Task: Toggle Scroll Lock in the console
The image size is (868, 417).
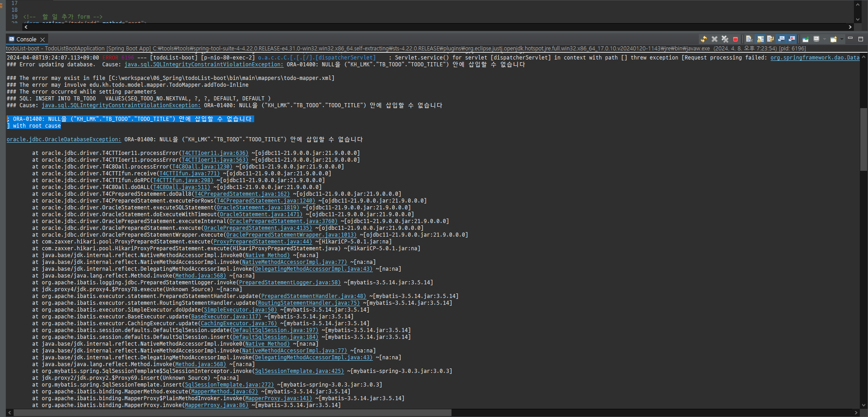Action: [760, 39]
